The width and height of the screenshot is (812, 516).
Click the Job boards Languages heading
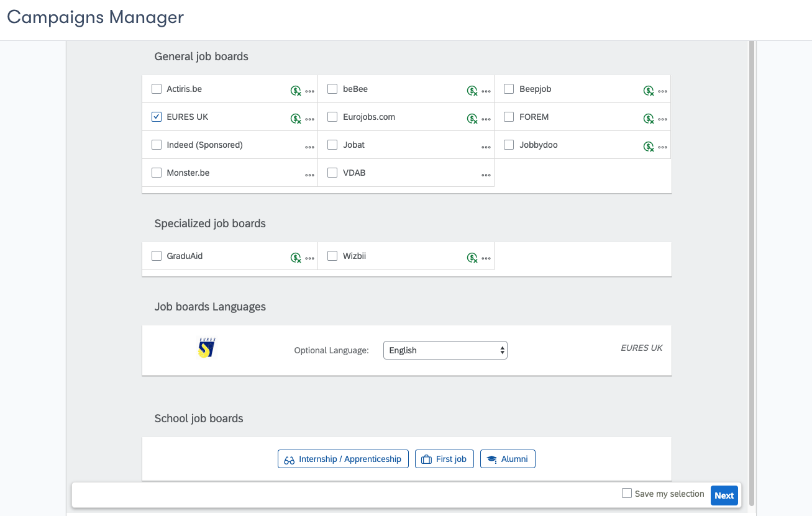pos(210,307)
